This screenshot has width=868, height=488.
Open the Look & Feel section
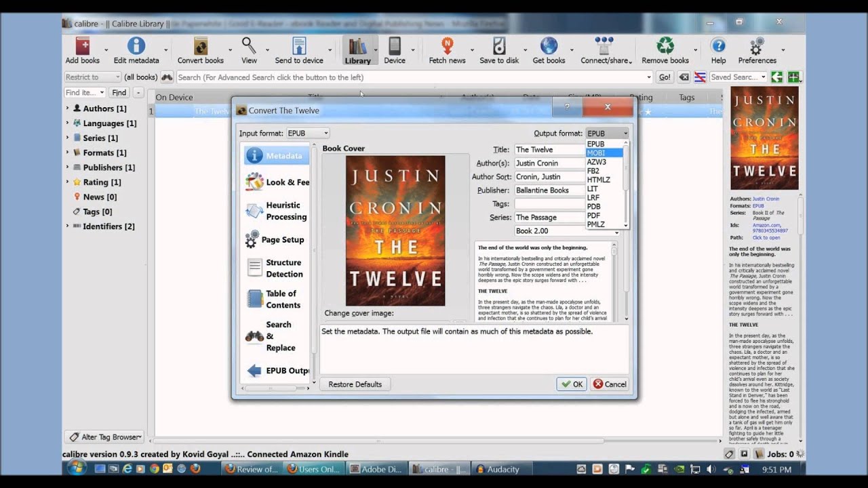(276, 182)
